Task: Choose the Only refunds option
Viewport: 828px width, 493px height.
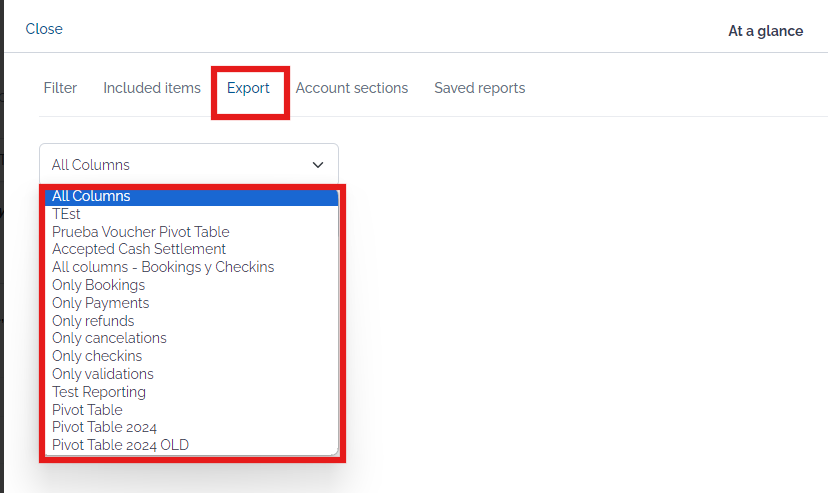Action: coord(192,321)
